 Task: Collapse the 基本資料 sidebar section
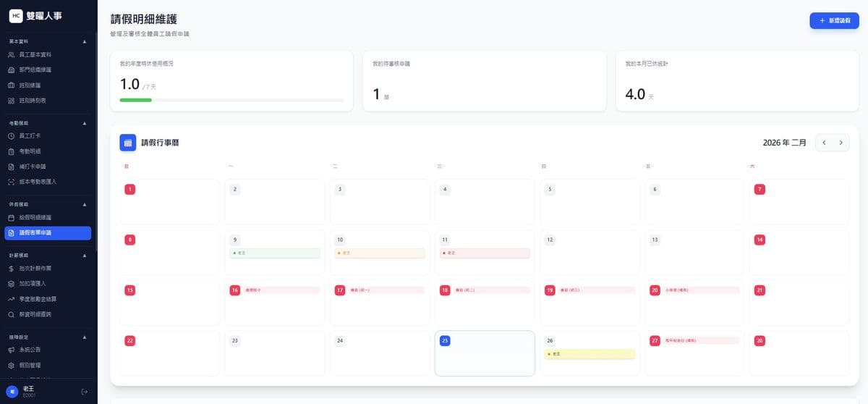point(85,41)
